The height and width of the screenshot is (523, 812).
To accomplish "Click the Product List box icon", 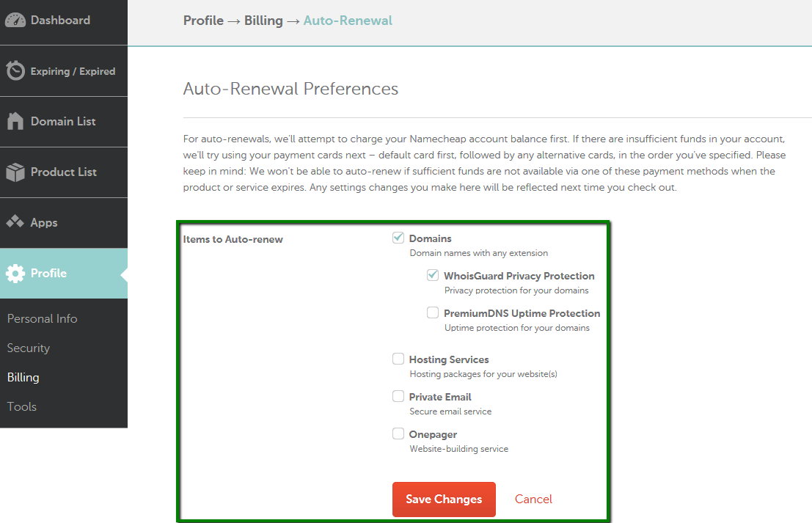I will point(15,172).
